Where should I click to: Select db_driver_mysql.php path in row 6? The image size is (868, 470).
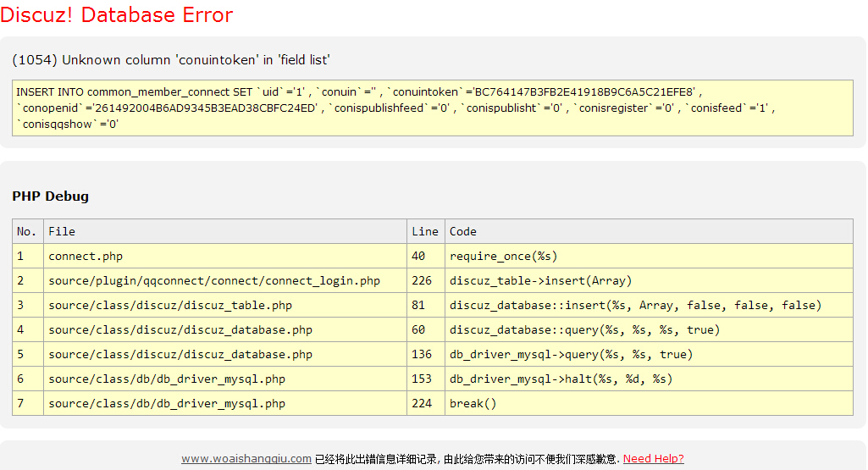pos(225,379)
